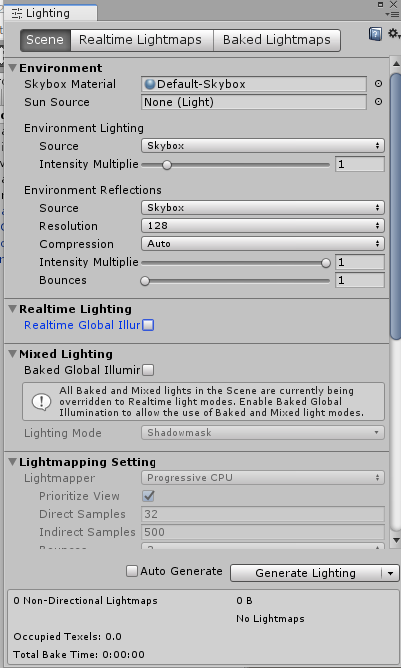401x668 pixels.
Task: Click the Lighting tab settings icon
Action: tap(17, 13)
